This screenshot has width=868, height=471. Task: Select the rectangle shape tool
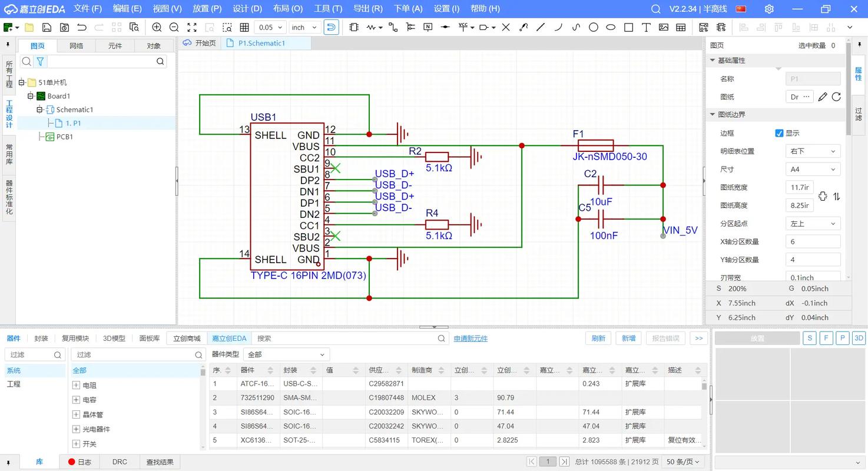[628, 27]
